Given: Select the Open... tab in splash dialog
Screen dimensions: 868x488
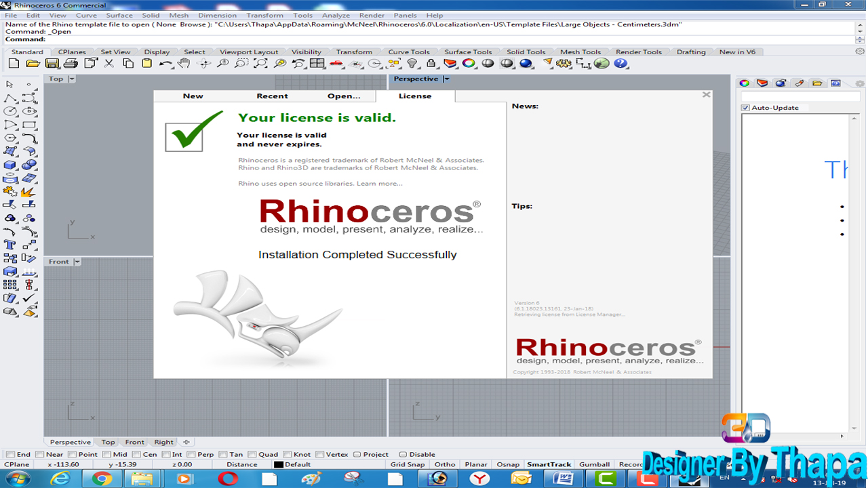Looking at the screenshot, I should 344,96.
